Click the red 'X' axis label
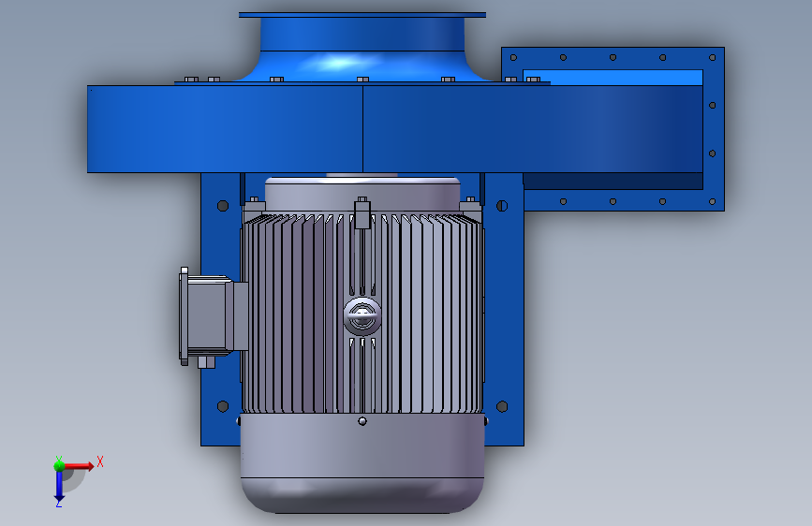Viewport: 812px width, 526px height. [x=100, y=461]
